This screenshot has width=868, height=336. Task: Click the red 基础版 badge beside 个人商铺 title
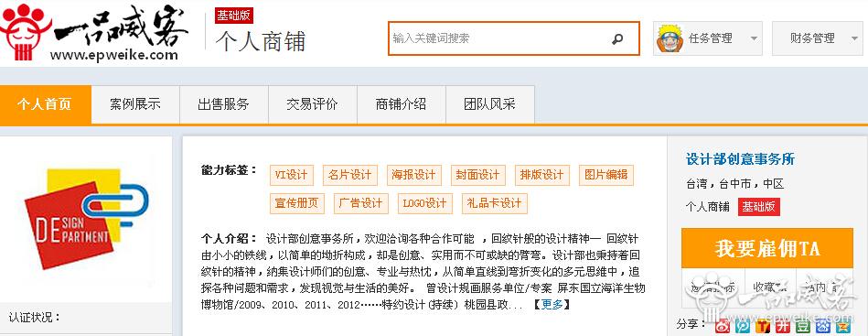[x=234, y=15]
